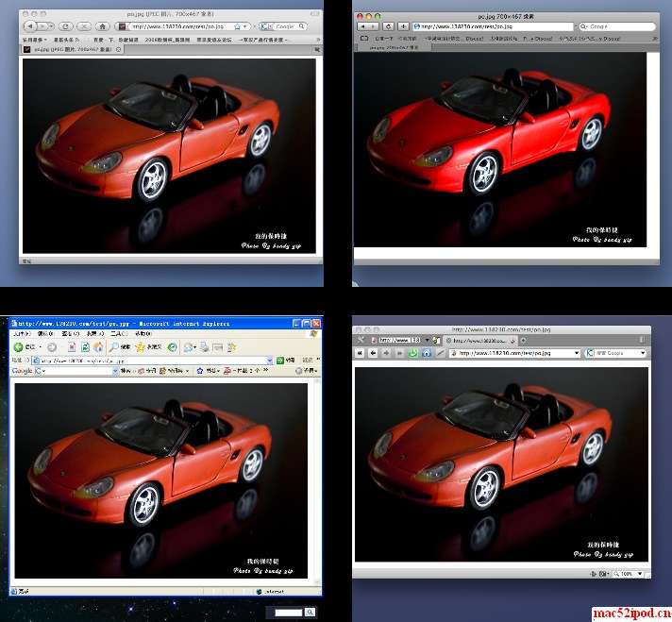672x622 pixels.
Task: Click the blue home icon in Opera
Action: point(427,353)
